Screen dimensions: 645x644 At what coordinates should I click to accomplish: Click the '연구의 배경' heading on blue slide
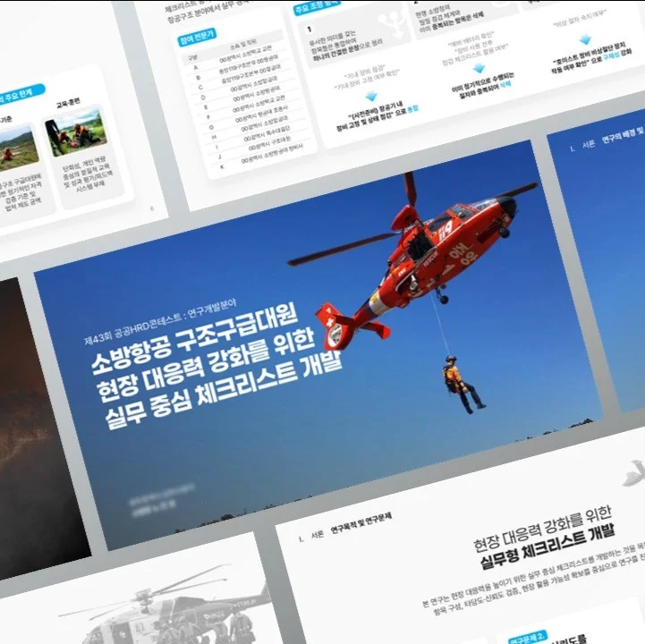click(618, 137)
